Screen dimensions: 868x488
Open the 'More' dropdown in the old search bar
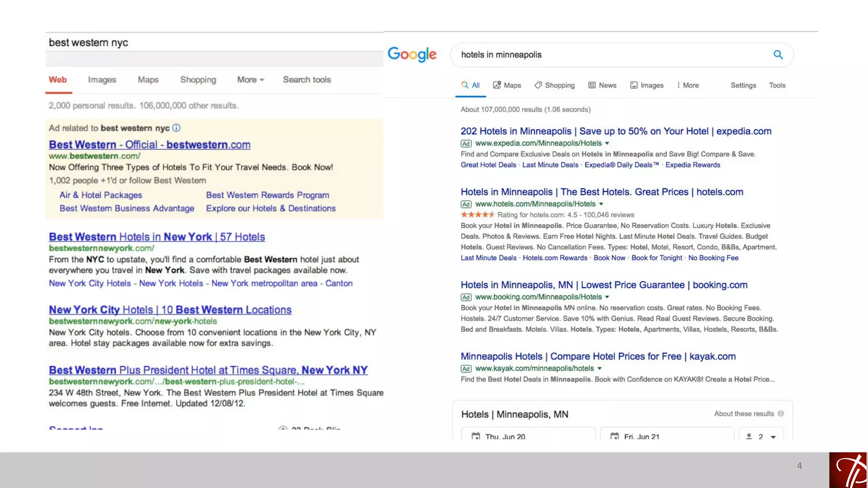[x=250, y=80]
